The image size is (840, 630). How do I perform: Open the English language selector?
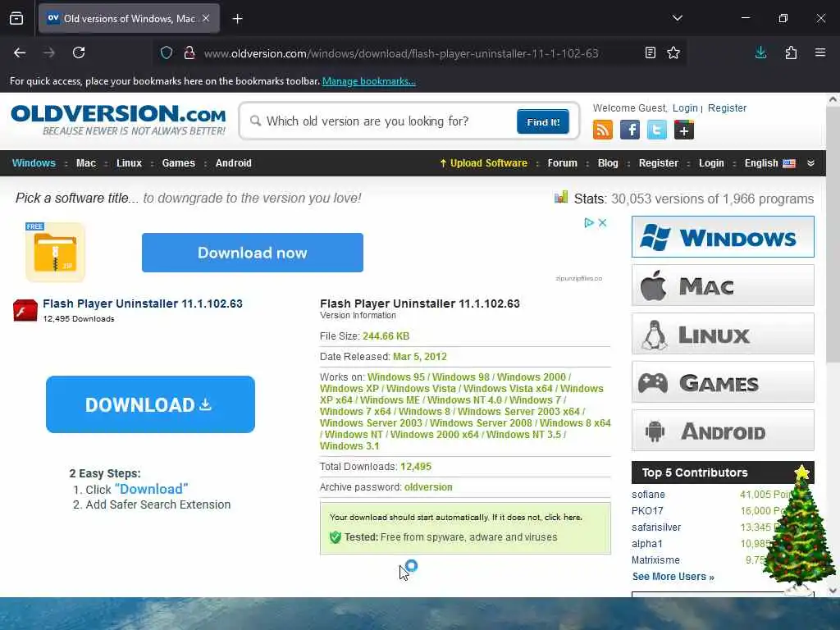click(x=769, y=163)
